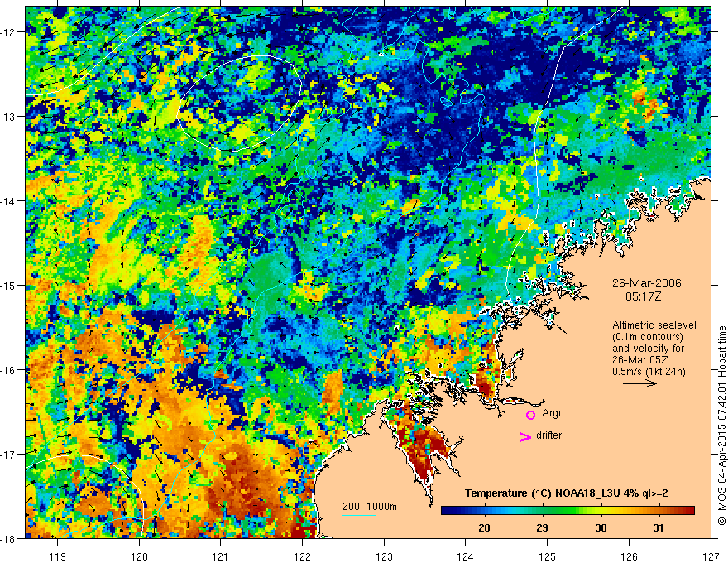Screen dimensions: 728x563
Task: Click the color bar tick label 29
Action: 542,527
